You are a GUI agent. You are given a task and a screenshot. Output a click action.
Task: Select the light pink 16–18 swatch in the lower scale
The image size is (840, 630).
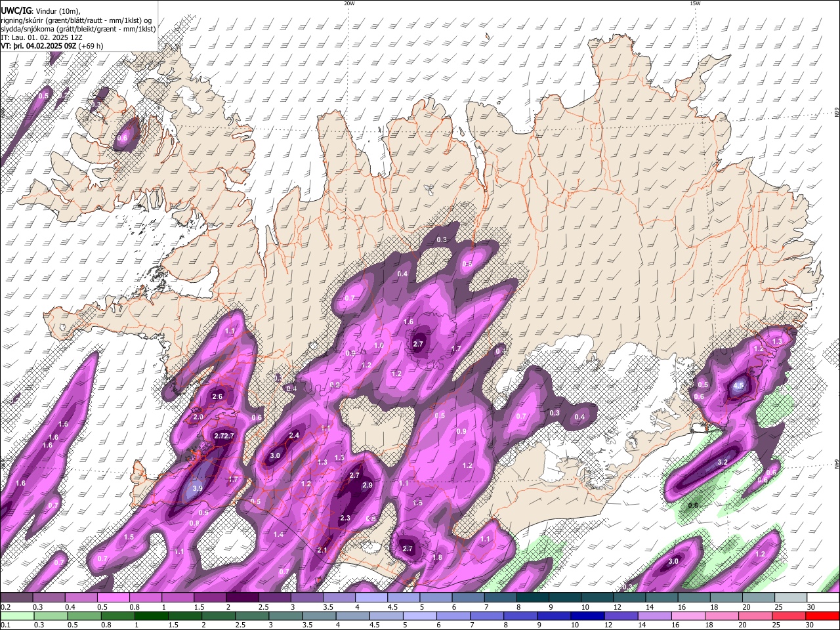click(x=688, y=616)
